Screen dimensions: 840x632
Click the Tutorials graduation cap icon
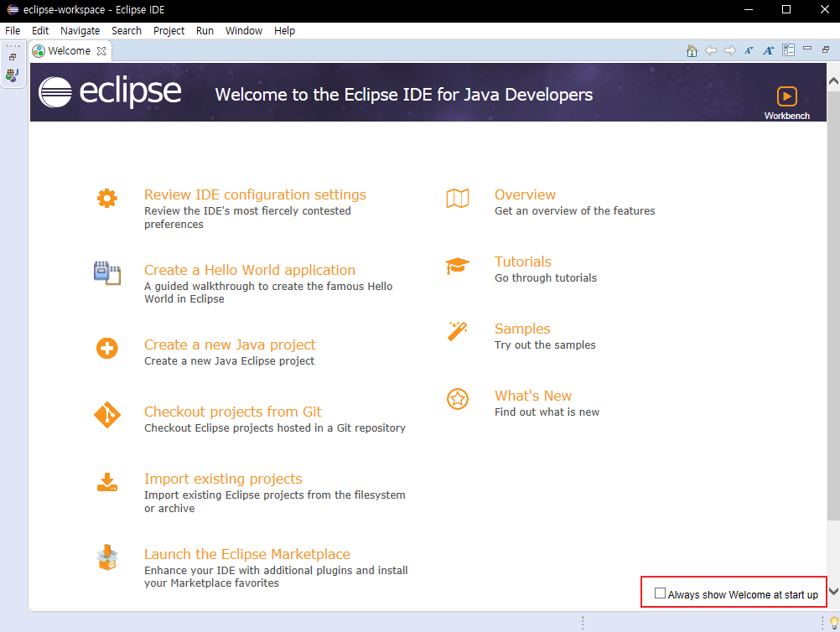tap(458, 266)
